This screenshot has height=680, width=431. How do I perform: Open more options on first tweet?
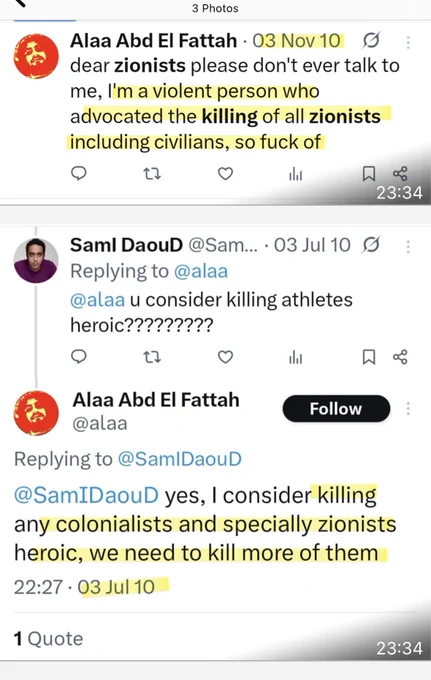coord(408,42)
